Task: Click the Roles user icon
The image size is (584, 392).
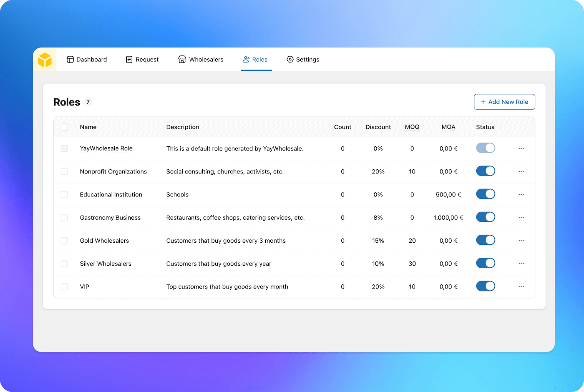Action: point(246,60)
